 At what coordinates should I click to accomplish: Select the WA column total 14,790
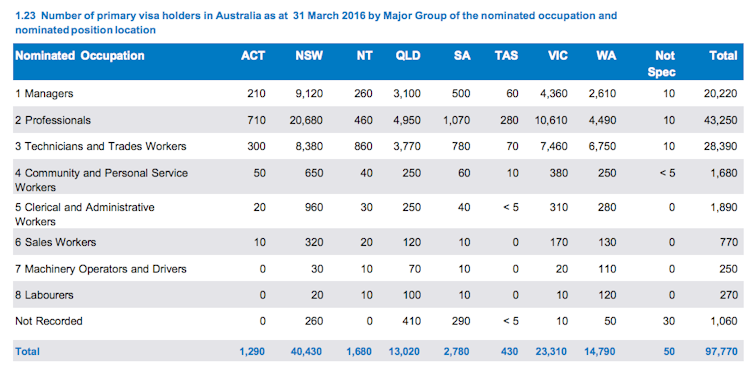[x=599, y=352]
